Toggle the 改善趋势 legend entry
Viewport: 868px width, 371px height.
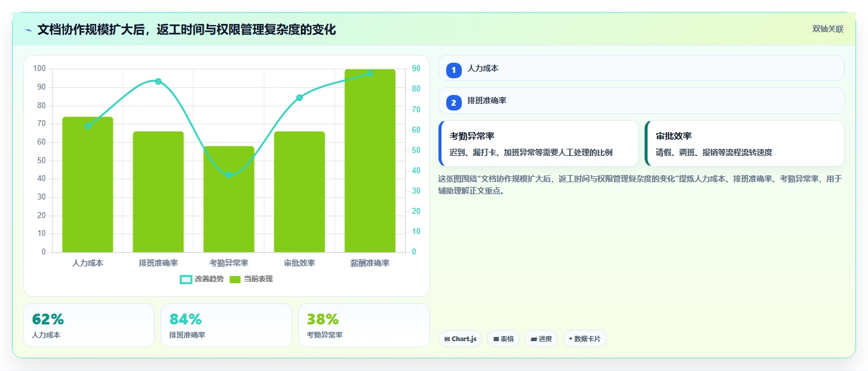[201, 279]
